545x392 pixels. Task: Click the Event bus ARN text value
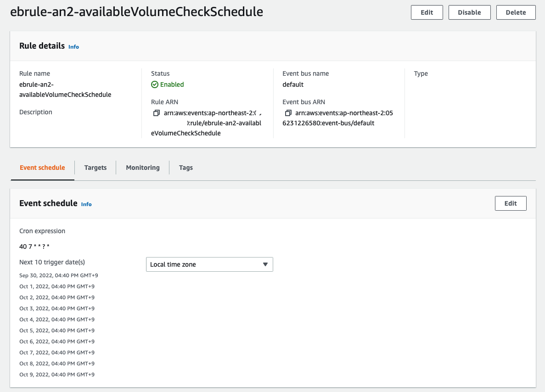tap(338, 118)
